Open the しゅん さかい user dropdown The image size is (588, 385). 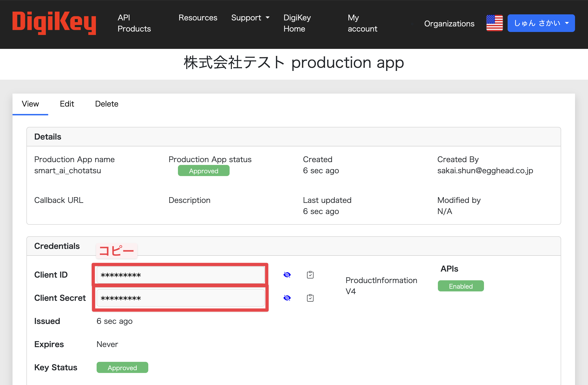click(541, 23)
